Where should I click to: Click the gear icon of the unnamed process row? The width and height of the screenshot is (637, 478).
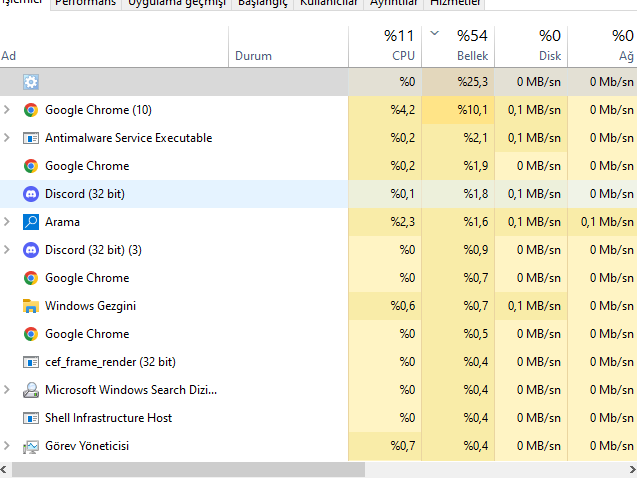[31, 82]
